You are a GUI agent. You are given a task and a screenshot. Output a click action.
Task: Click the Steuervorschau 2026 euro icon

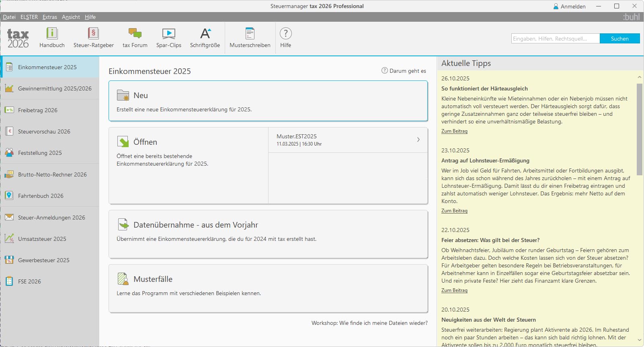pyautogui.click(x=9, y=131)
